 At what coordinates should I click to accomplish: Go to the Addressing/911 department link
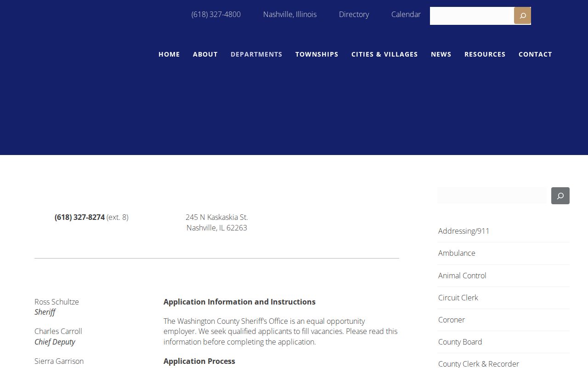point(464,231)
